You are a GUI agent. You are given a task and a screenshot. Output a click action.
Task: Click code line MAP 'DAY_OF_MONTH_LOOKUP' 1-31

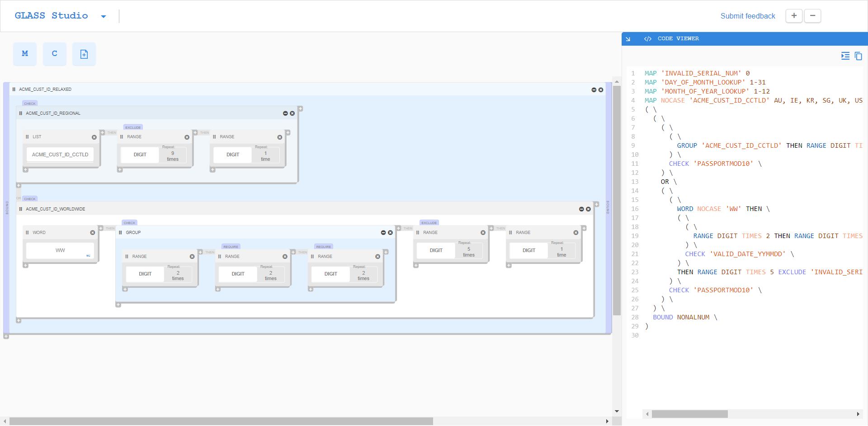pos(705,82)
